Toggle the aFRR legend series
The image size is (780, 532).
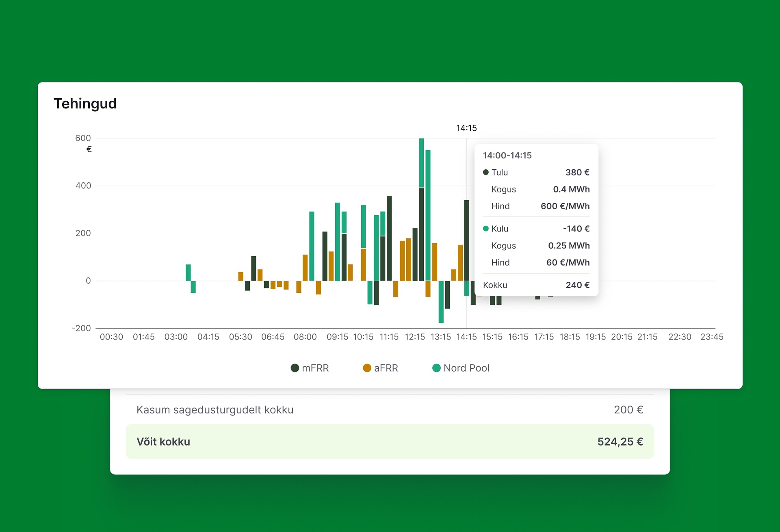(386, 368)
